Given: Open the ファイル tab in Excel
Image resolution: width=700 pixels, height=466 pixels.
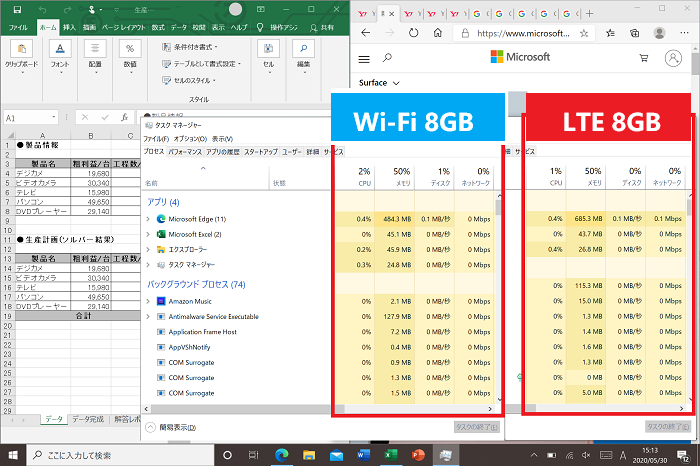Looking at the screenshot, I should (x=18, y=27).
